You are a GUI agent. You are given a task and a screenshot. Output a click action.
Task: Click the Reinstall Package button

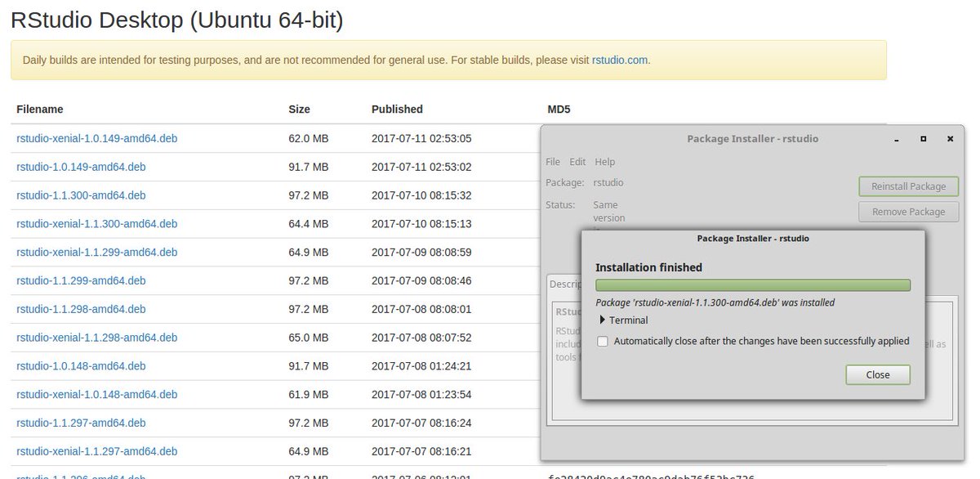[x=908, y=186]
